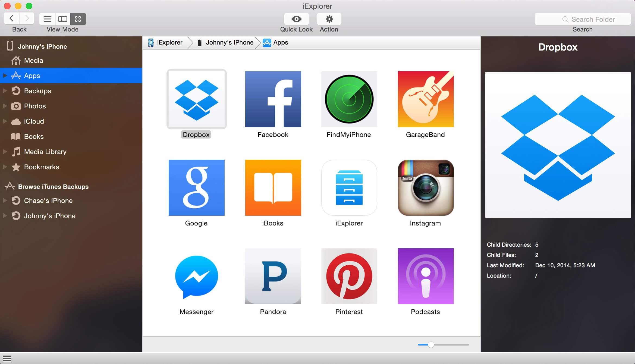This screenshot has height=364, width=635.
Task: Select Apps in the sidebar
Action: coord(32,76)
